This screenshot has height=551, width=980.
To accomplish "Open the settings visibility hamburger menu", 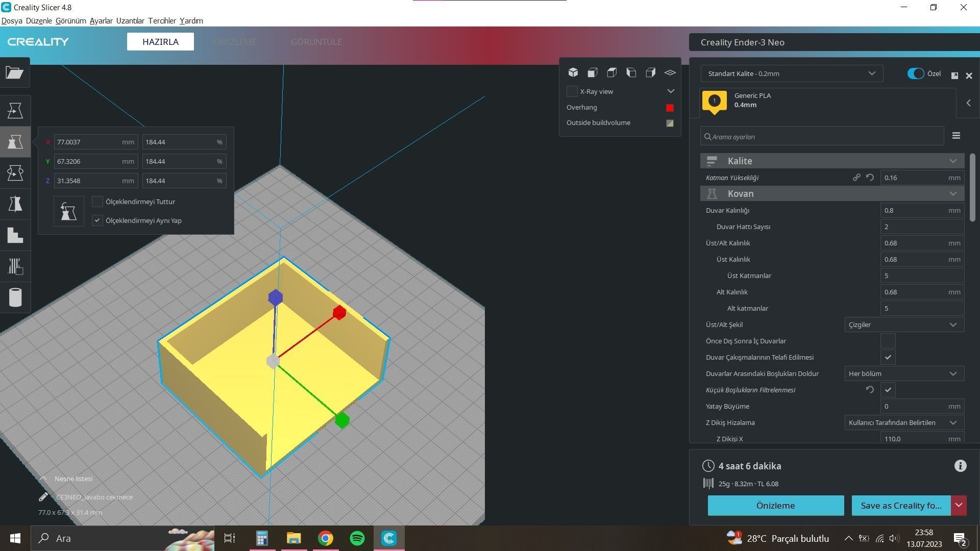I will click(x=956, y=136).
